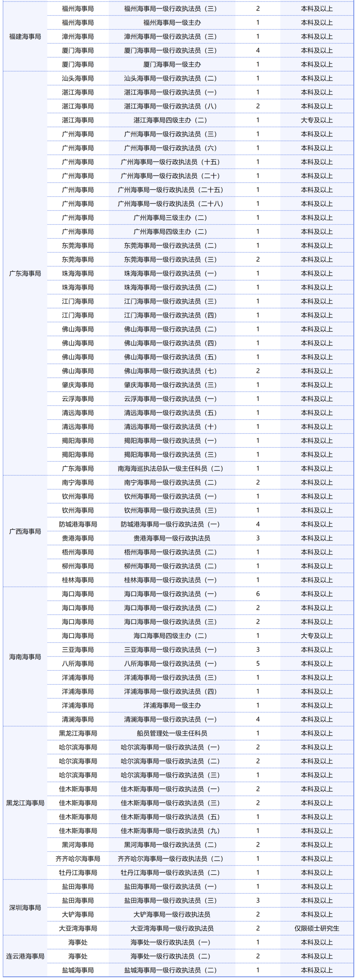Click 湛江海事局一级行政执法员（八） cell

tap(172, 106)
